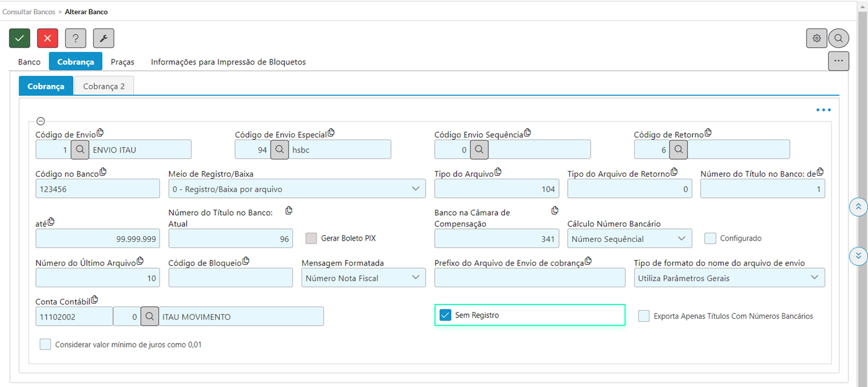
Task: Click copy icon beside Código de Retorno label
Action: [x=708, y=133]
